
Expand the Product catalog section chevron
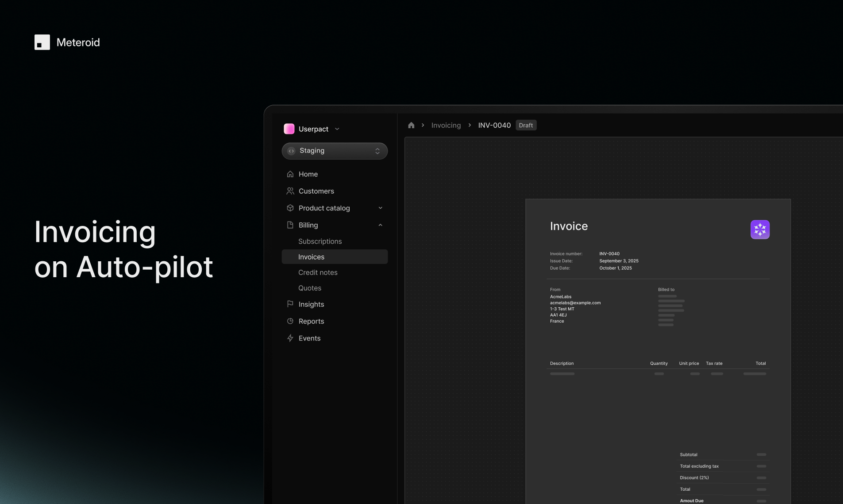coord(381,208)
